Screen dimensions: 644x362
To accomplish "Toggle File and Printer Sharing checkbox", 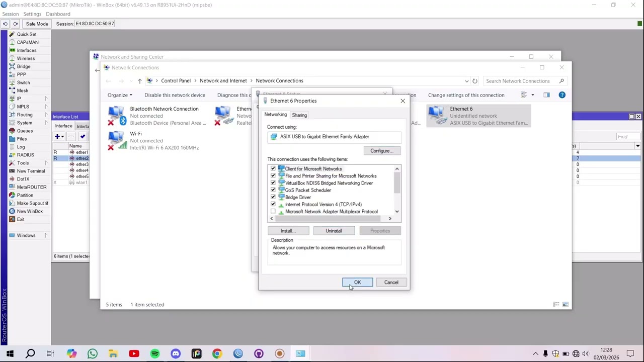I will tap(273, 176).
